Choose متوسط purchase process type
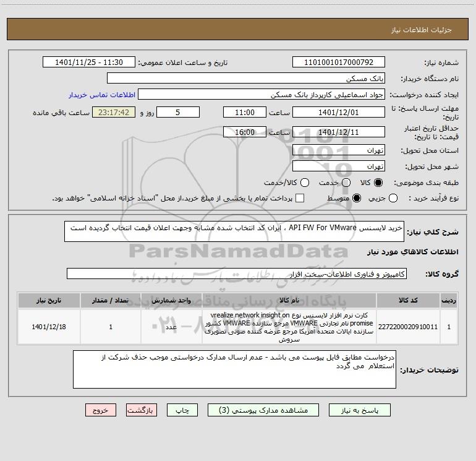This screenshot has width=476, height=461. click(357, 199)
